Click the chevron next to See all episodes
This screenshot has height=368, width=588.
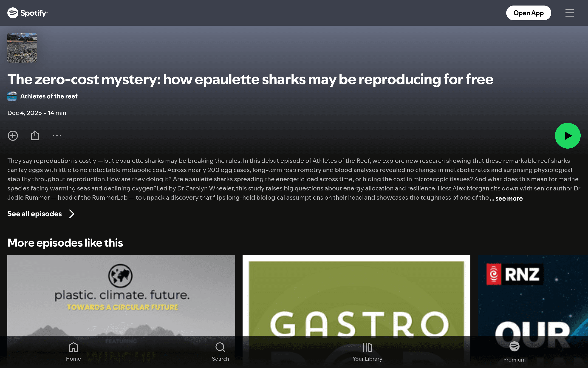tap(71, 214)
